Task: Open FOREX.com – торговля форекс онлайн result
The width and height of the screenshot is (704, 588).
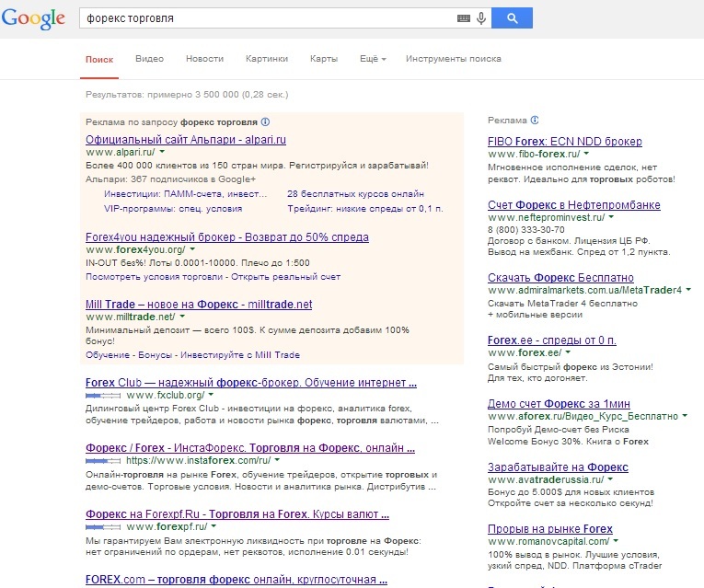Action: pos(237,580)
